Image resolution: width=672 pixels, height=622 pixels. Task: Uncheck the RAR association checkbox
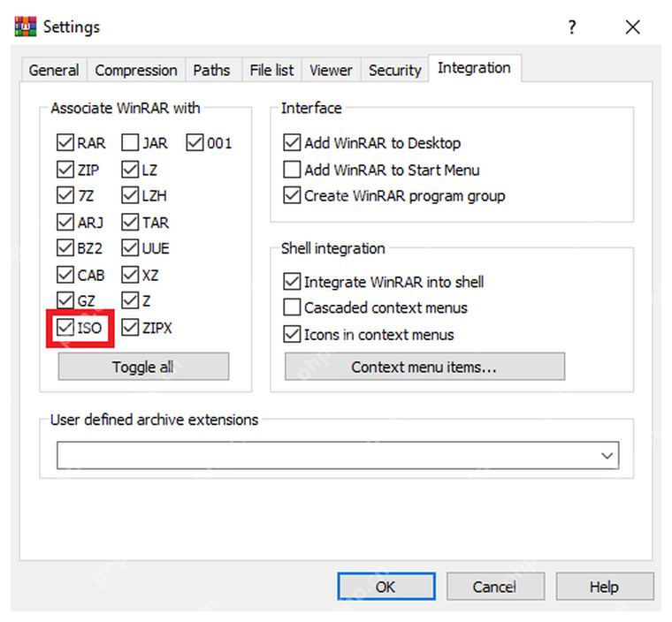click(65, 142)
